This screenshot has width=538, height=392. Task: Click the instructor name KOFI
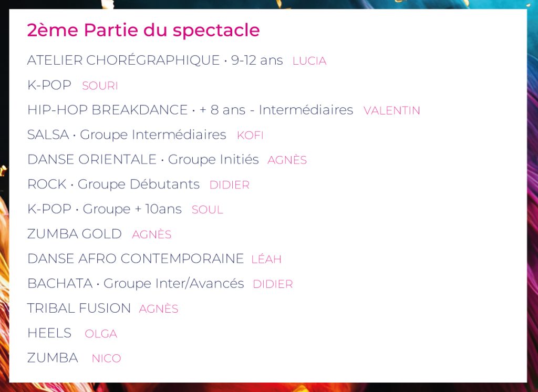click(250, 135)
